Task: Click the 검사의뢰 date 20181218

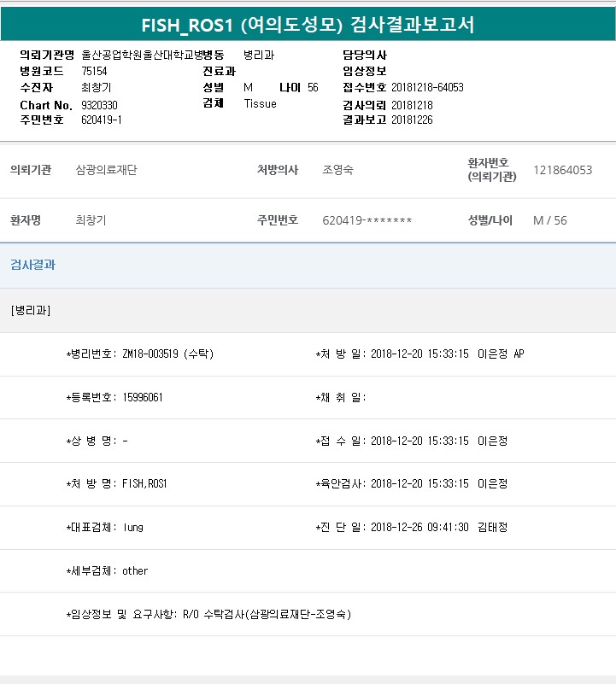Action: tap(412, 104)
